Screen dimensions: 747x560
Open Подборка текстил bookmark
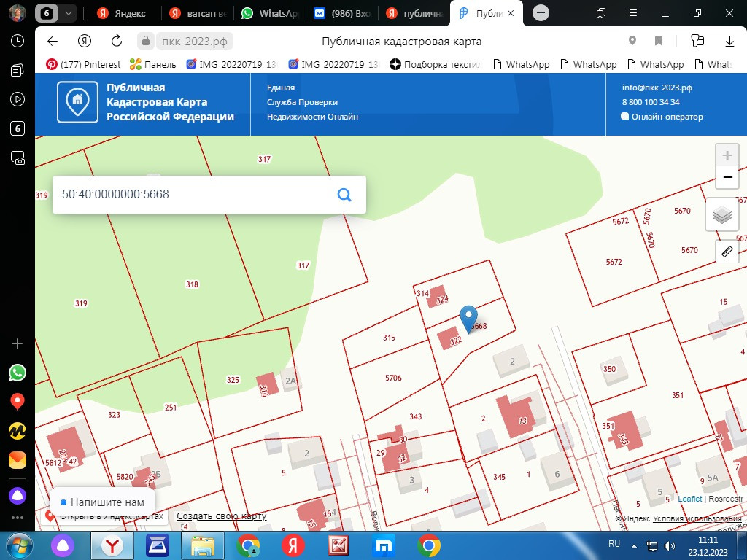[x=436, y=64]
